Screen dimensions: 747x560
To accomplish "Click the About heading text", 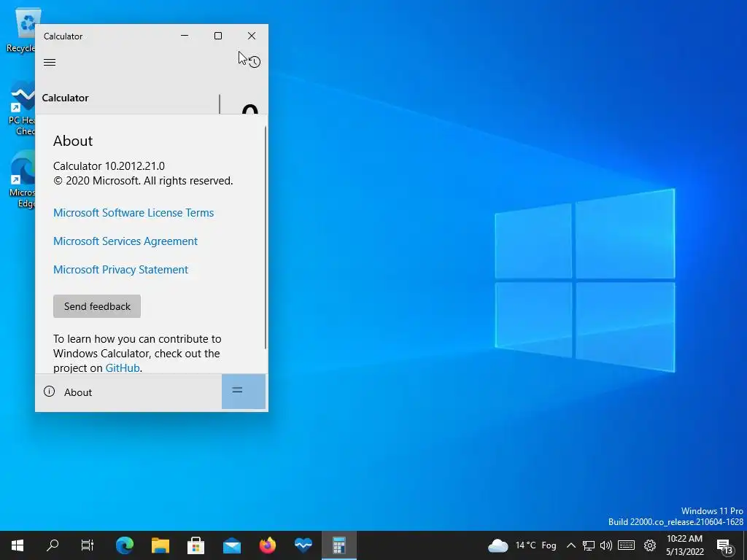I will pyautogui.click(x=73, y=141).
